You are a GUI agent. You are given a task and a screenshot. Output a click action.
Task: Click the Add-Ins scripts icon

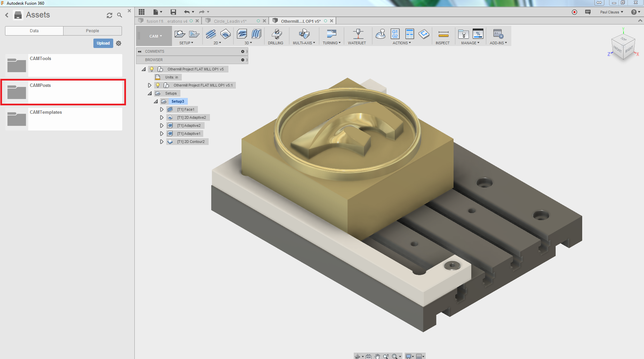(498, 34)
